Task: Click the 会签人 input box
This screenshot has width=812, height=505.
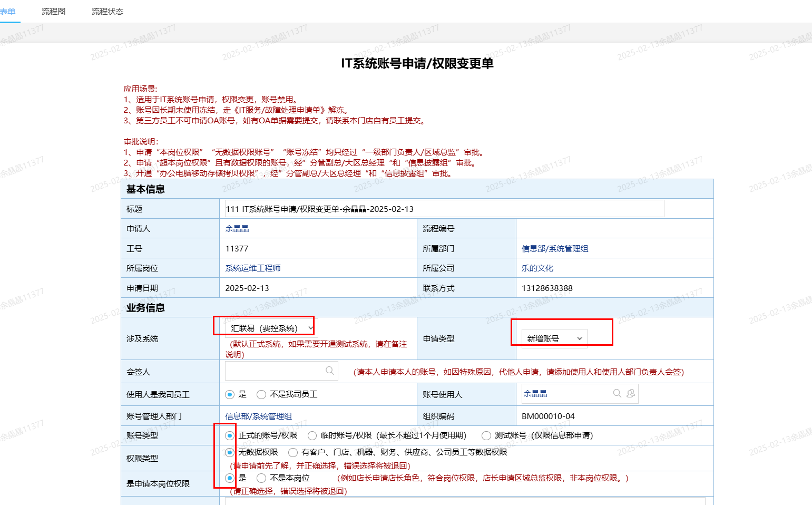Action: pyautogui.click(x=274, y=371)
